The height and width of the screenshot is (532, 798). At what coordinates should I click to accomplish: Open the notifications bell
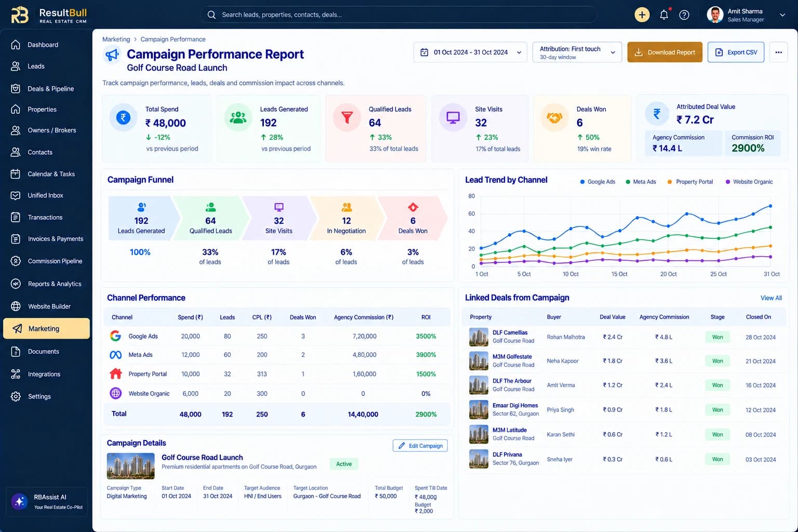(x=664, y=15)
